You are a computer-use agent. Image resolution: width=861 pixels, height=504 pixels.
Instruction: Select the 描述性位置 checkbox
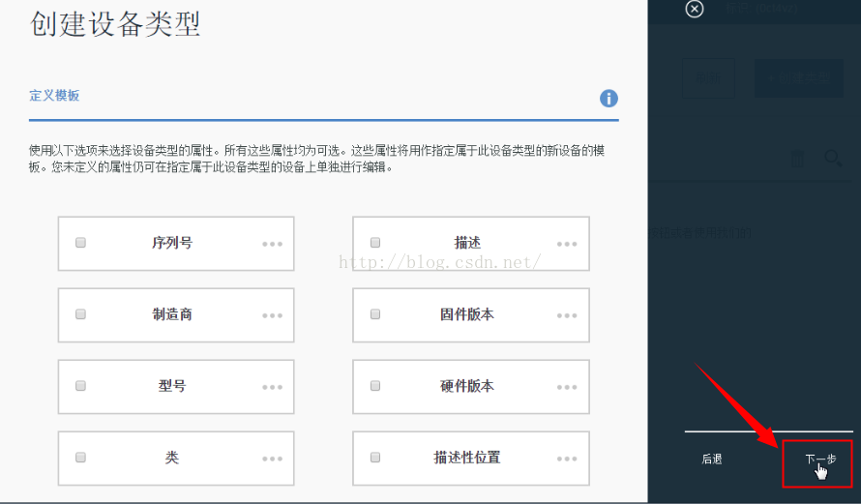pyautogui.click(x=375, y=458)
